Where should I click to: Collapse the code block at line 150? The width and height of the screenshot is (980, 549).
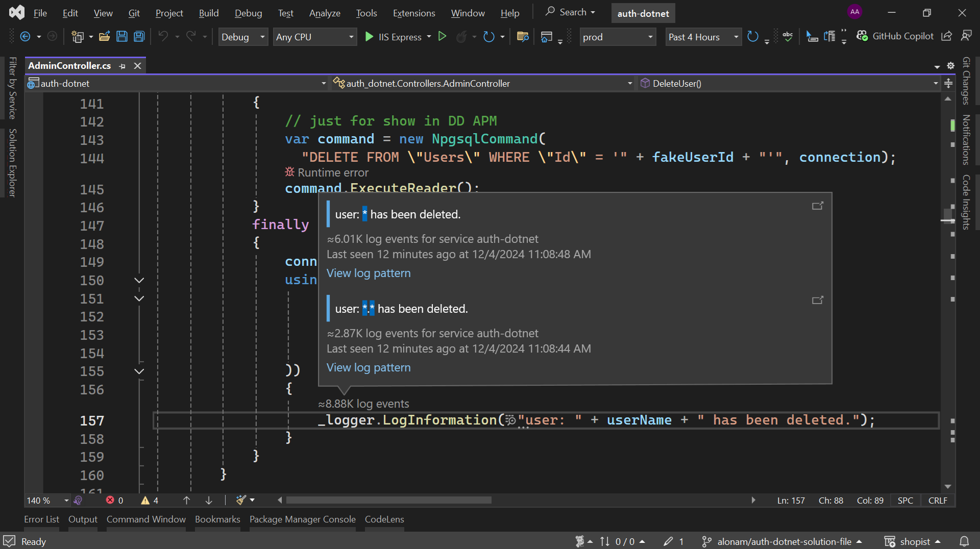(x=139, y=280)
